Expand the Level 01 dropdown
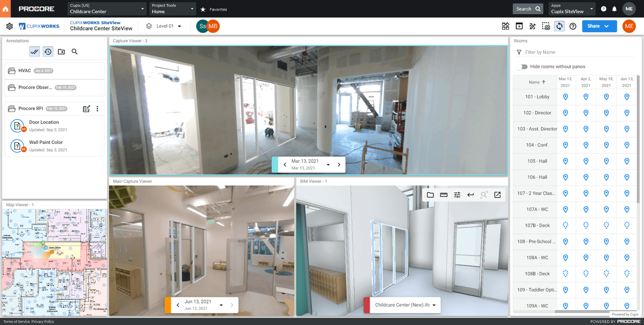 pyautogui.click(x=164, y=26)
